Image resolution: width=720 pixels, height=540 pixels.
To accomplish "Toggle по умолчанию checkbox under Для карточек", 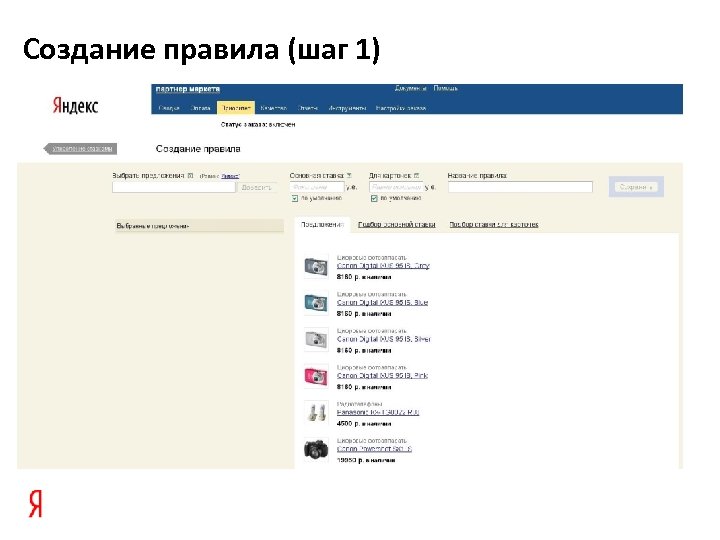I will (374, 198).
